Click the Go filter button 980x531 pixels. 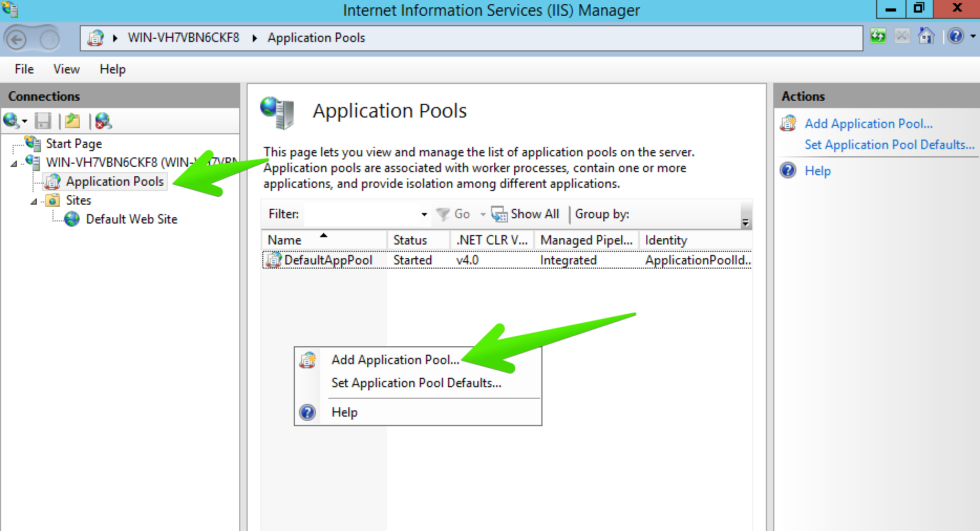pos(454,214)
